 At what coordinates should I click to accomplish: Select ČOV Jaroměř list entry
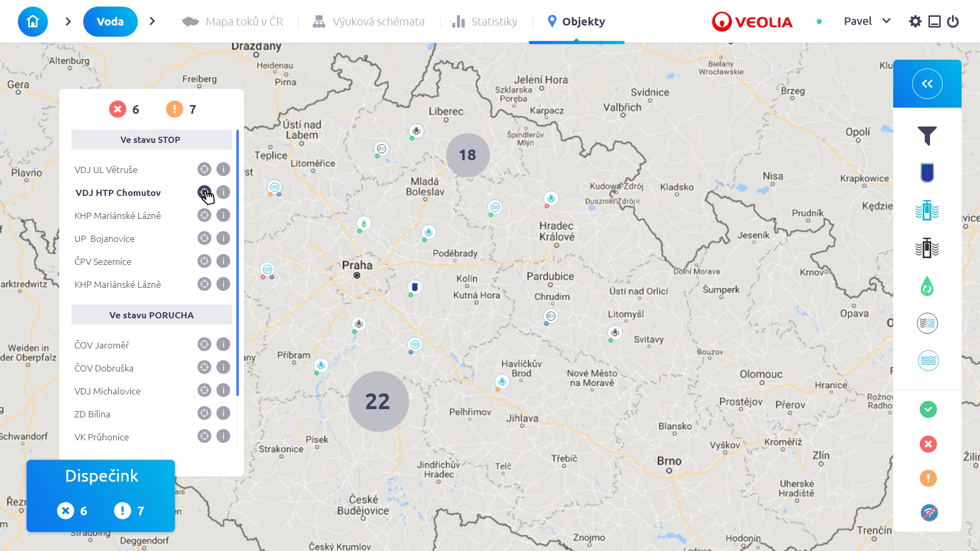102,345
